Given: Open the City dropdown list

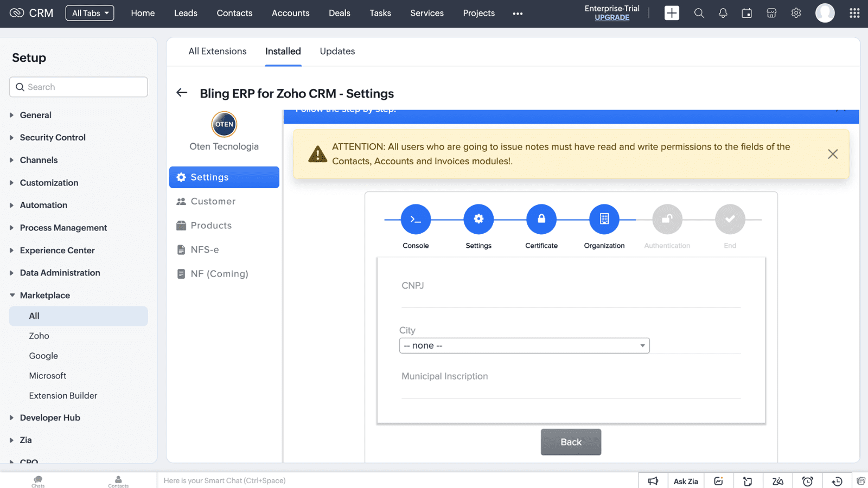Looking at the screenshot, I should tap(524, 345).
